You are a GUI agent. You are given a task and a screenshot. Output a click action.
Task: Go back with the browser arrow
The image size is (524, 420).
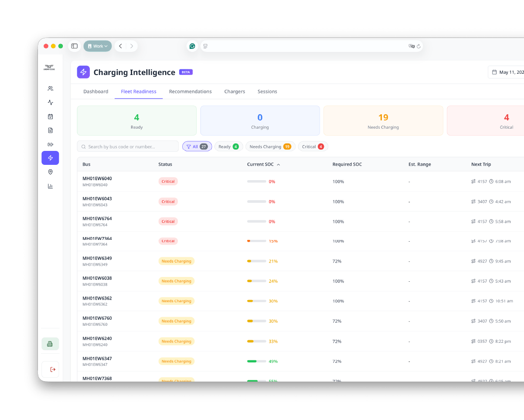click(x=120, y=46)
